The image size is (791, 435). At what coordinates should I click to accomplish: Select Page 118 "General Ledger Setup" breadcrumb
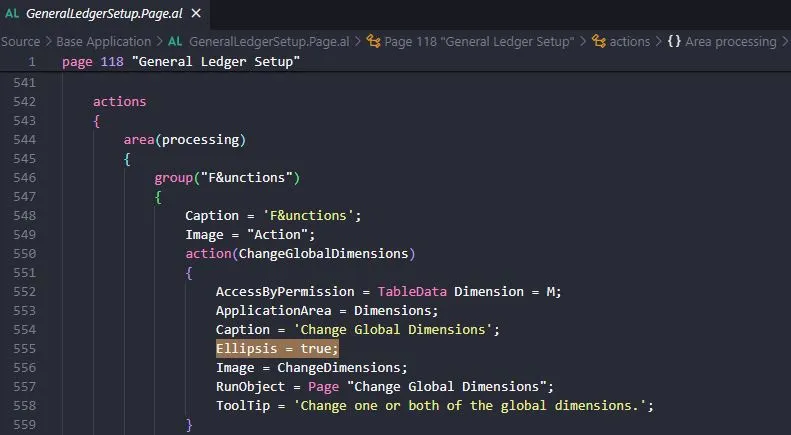pyautogui.click(x=479, y=41)
